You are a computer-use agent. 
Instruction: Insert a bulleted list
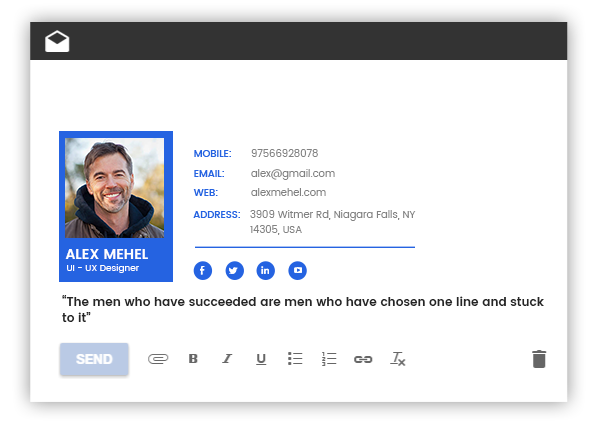295,359
